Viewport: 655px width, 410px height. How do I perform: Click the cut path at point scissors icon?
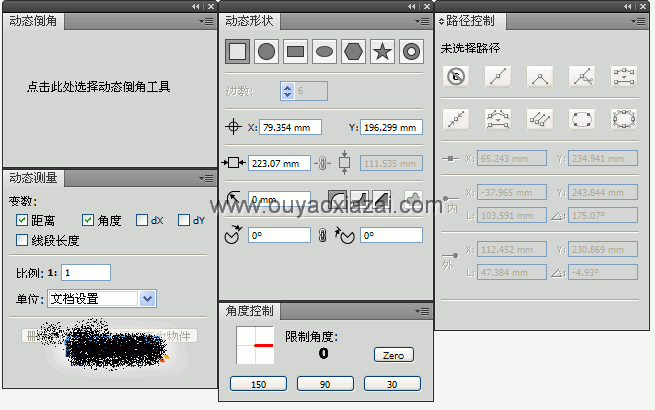pos(582,76)
